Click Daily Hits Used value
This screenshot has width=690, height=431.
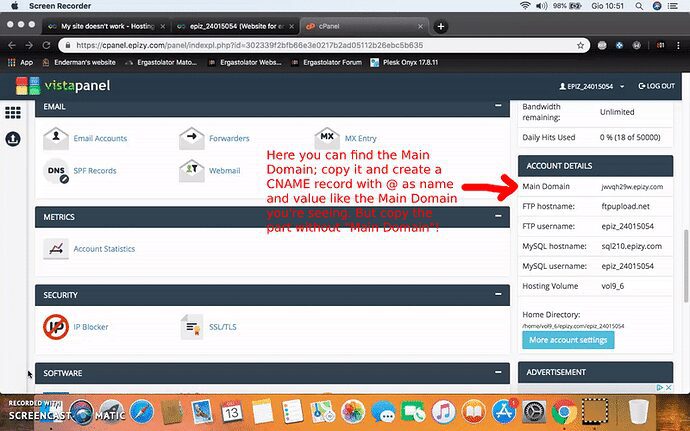tap(630, 137)
